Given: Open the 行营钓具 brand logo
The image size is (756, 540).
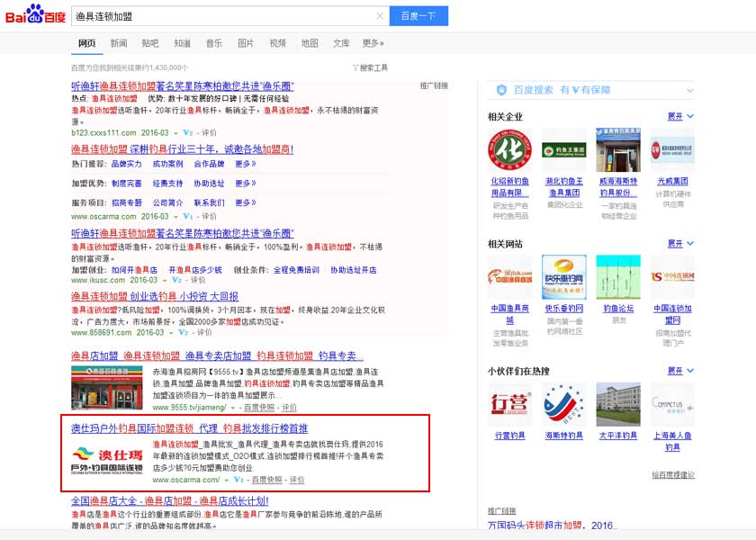Looking at the screenshot, I should [x=509, y=404].
